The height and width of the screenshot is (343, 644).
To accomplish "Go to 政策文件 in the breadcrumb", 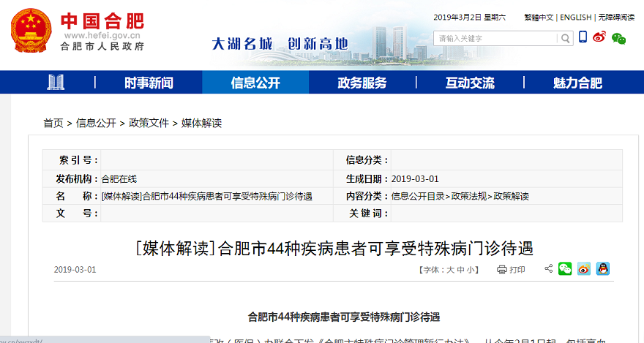I will pyautogui.click(x=149, y=123).
